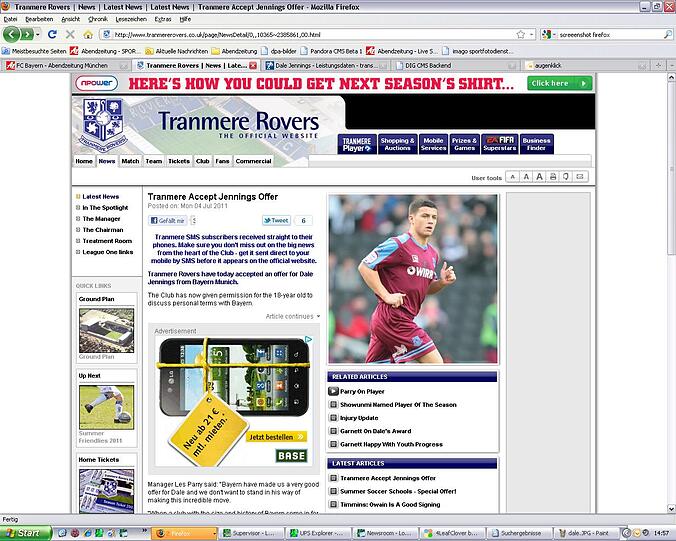This screenshot has width=676, height=541.
Task: Tweet the article with Tweet button
Action: (276, 221)
